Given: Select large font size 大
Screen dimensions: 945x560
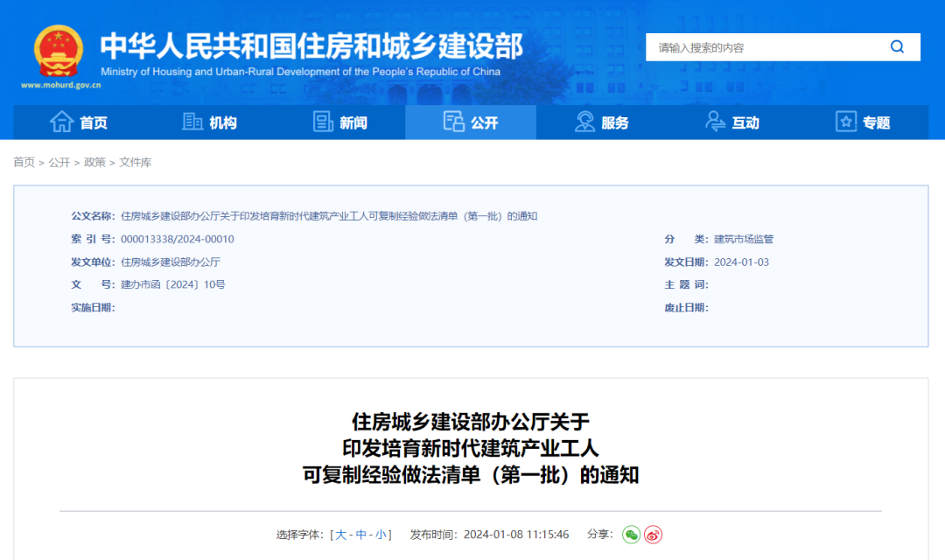Looking at the screenshot, I should pos(341,535).
